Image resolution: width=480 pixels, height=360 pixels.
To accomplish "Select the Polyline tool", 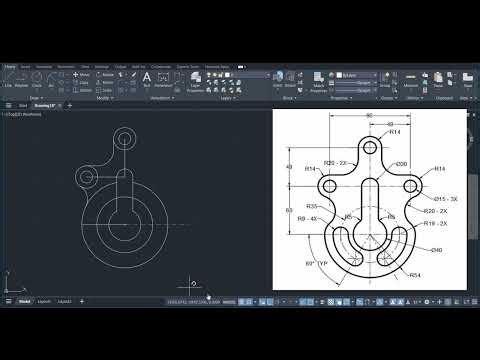I will coord(21,80).
